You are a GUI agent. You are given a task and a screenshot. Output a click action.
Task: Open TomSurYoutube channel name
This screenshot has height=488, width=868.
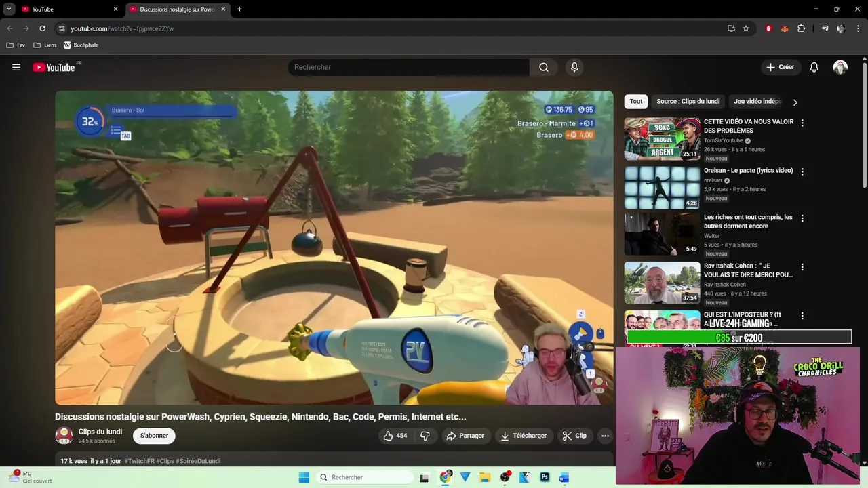click(724, 140)
